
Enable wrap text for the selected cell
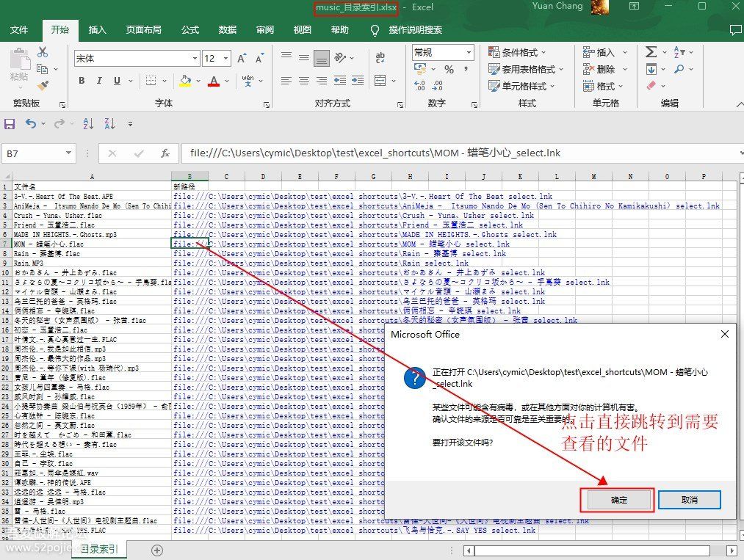tap(380, 57)
